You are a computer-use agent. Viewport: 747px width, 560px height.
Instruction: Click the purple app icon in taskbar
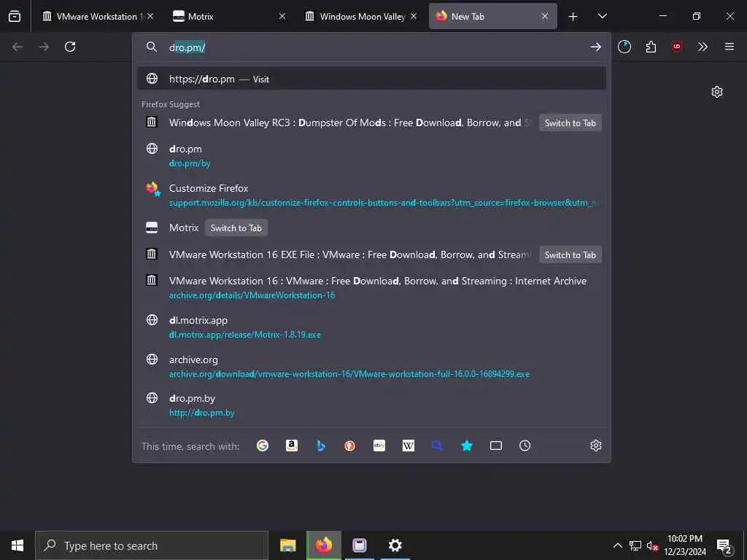(x=360, y=545)
